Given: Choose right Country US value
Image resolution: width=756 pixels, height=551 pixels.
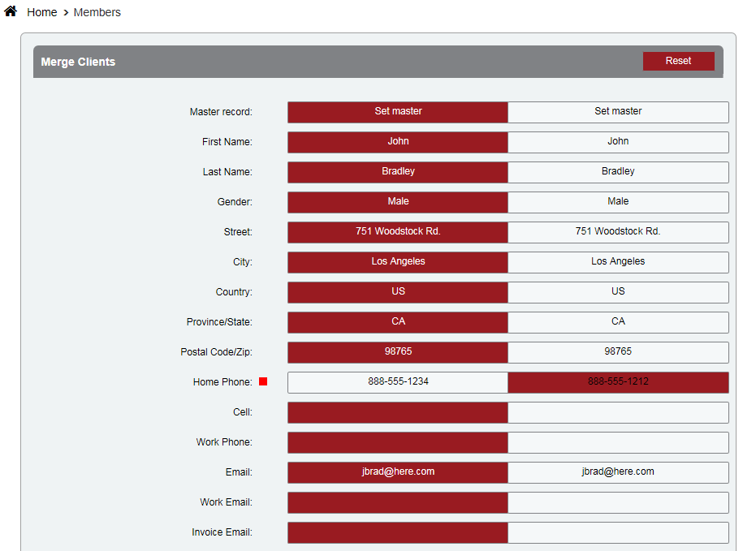Looking at the screenshot, I should [x=618, y=292].
